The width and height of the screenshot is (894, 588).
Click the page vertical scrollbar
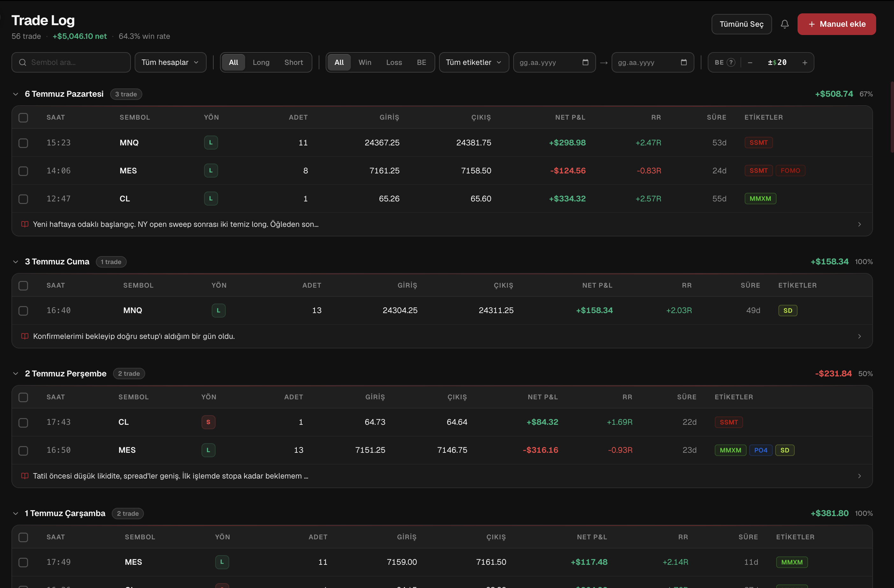(x=892, y=116)
